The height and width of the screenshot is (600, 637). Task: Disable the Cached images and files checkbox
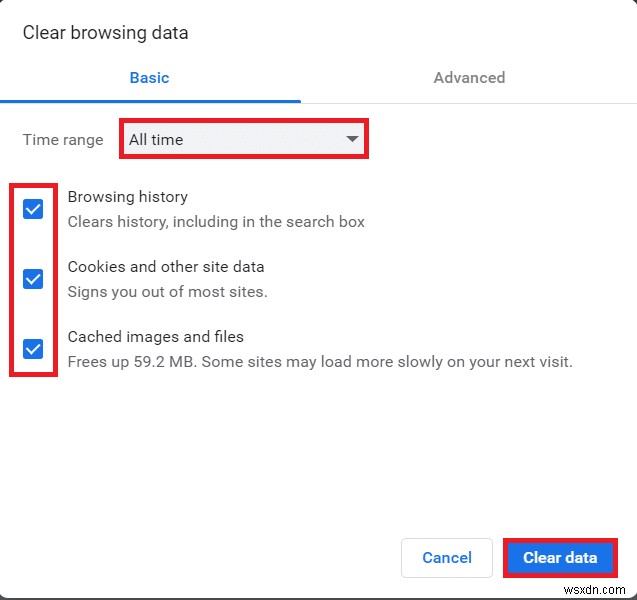click(33, 349)
